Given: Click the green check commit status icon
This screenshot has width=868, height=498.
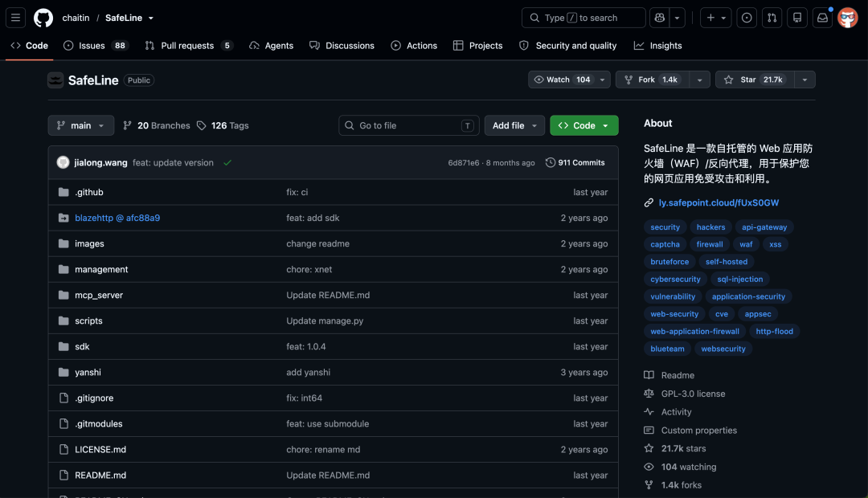Looking at the screenshot, I should (227, 163).
